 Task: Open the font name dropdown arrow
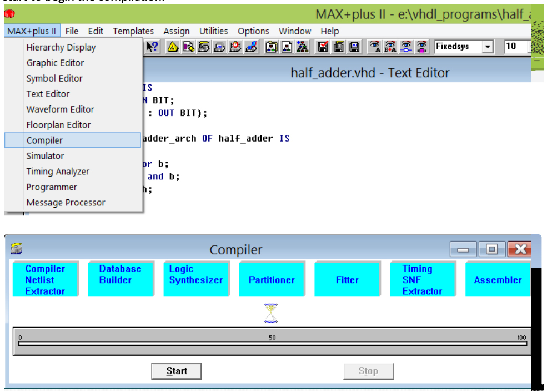pyautogui.click(x=488, y=47)
